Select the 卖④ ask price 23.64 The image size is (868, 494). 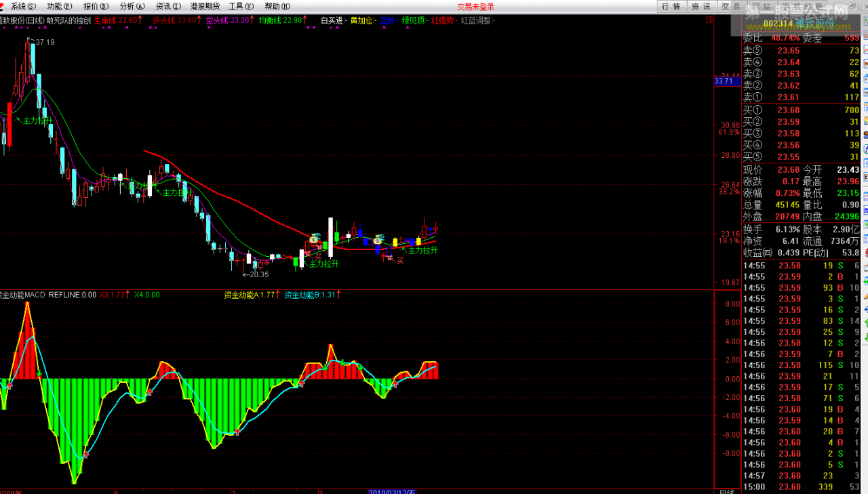788,62
